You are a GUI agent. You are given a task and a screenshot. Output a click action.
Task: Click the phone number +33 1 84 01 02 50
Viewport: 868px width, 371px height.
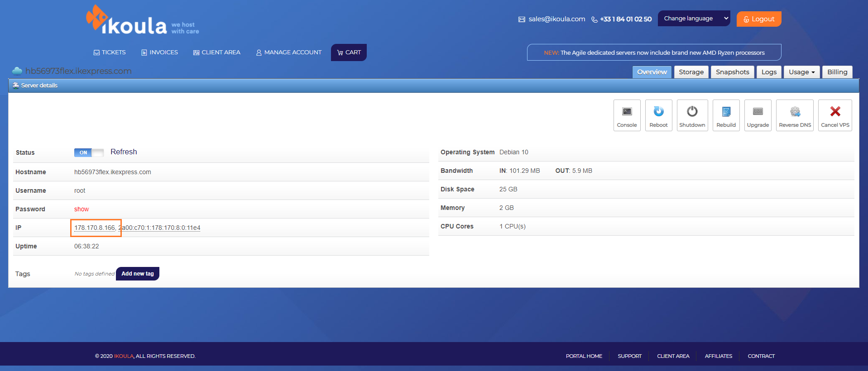tap(626, 19)
